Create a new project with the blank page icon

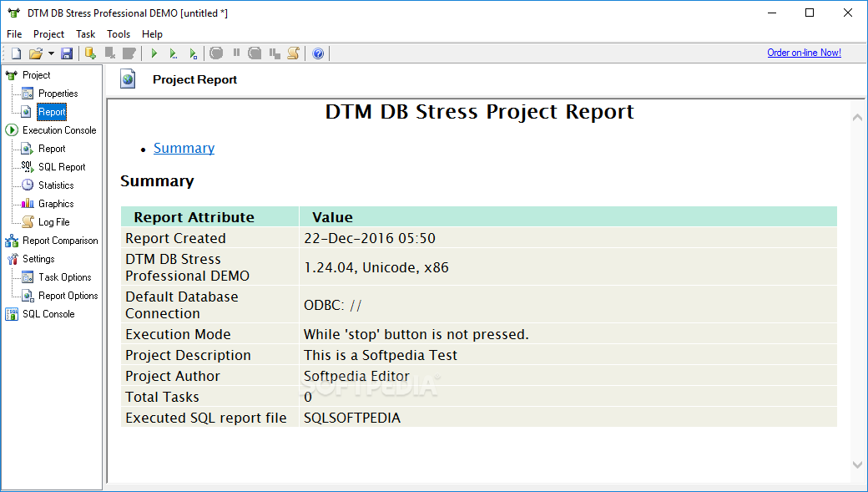16,53
